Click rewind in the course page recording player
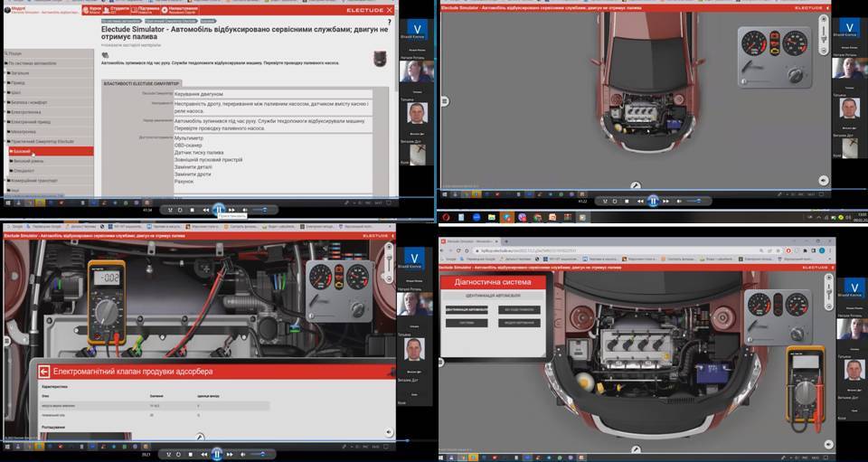Image resolution: width=868 pixels, height=462 pixels. point(206,211)
